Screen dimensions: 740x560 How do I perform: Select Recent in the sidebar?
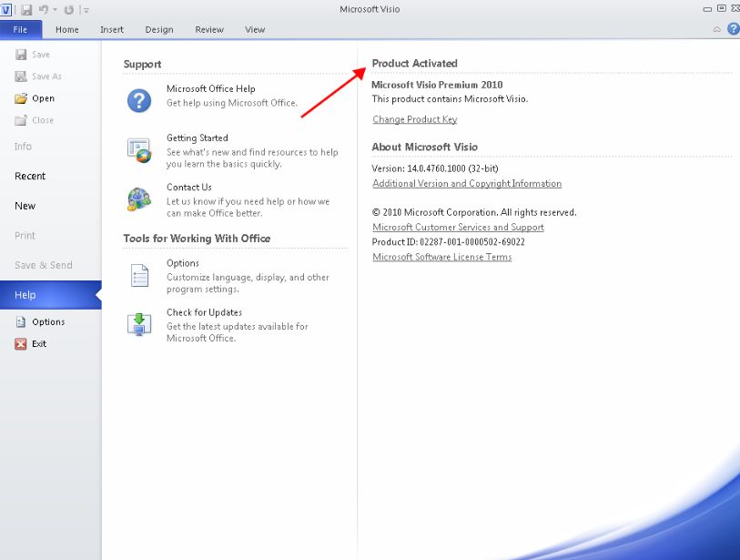click(29, 176)
